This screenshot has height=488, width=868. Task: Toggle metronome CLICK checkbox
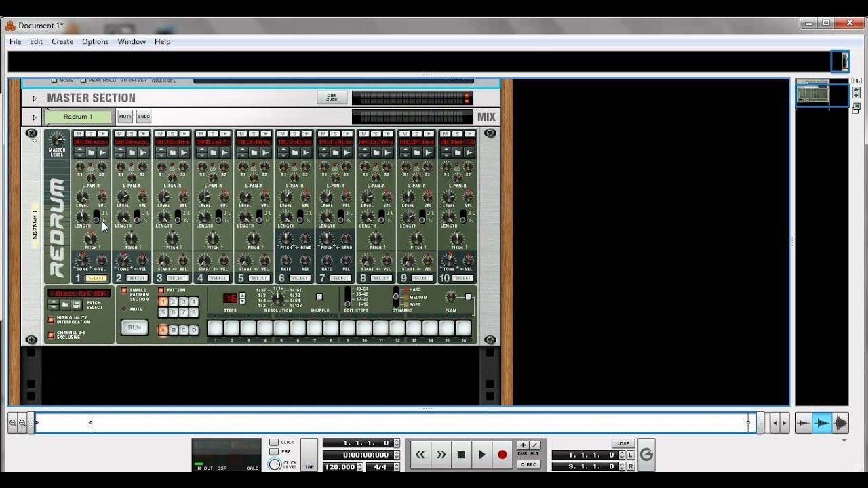pos(274,442)
